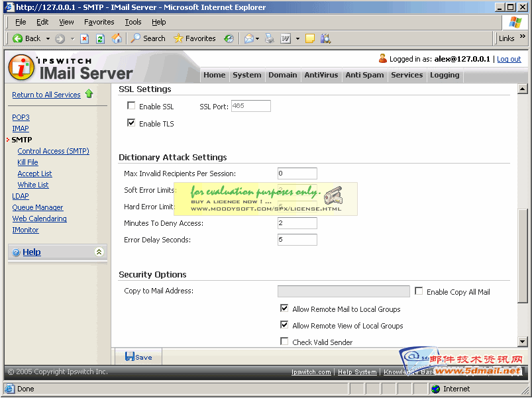
Task: Click the Refresh page icon
Action: tap(101, 38)
